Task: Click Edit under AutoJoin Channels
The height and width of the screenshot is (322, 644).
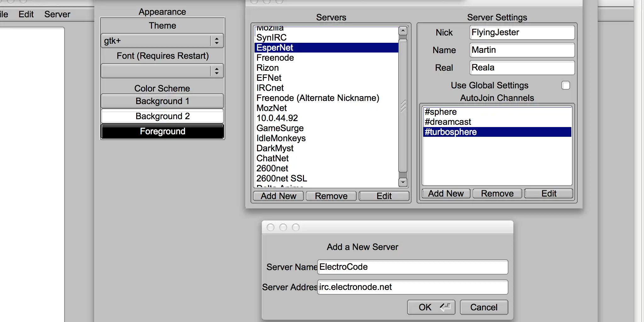Action: [x=549, y=193]
